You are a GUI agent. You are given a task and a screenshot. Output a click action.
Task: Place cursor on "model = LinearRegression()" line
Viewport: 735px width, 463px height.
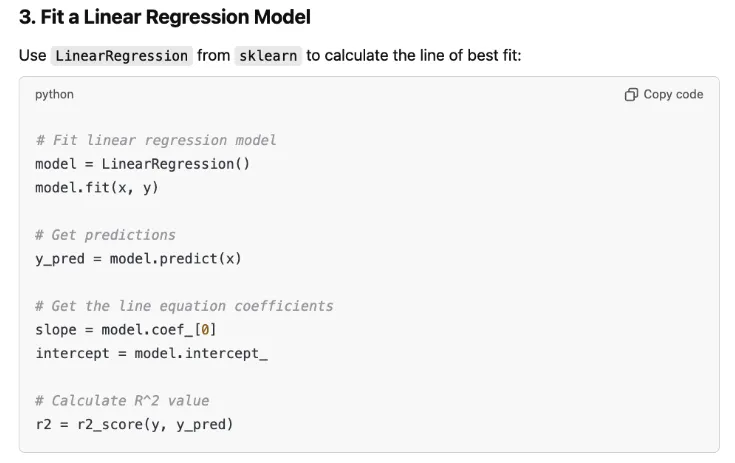tap(142, 163)
